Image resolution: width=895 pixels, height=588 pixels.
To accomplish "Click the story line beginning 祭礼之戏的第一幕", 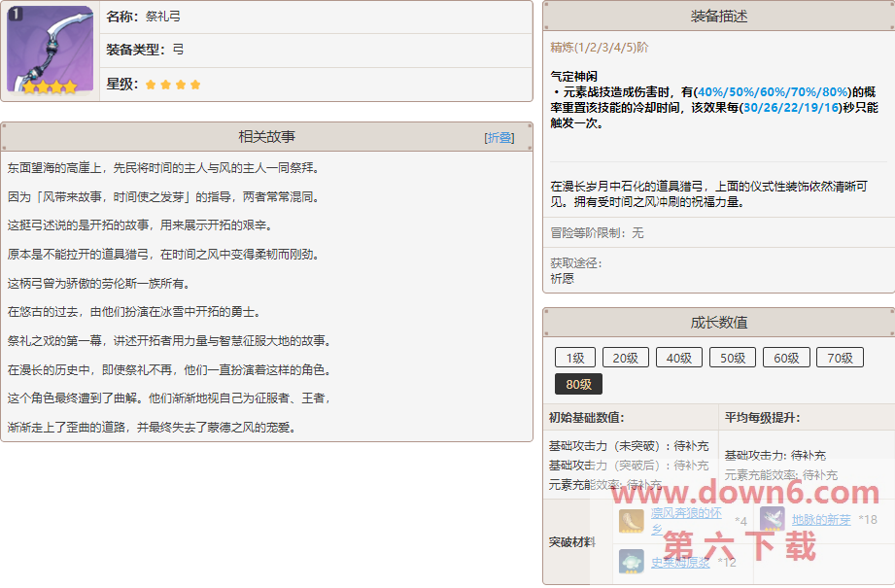I will pyautogui.click(x=171, y=341).
